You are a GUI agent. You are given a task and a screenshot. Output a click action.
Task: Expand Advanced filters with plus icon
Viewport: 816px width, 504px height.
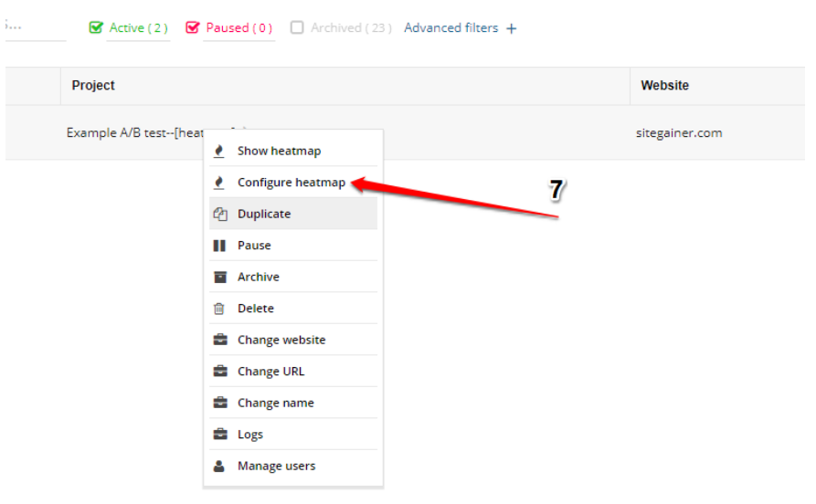click(512, 28)
